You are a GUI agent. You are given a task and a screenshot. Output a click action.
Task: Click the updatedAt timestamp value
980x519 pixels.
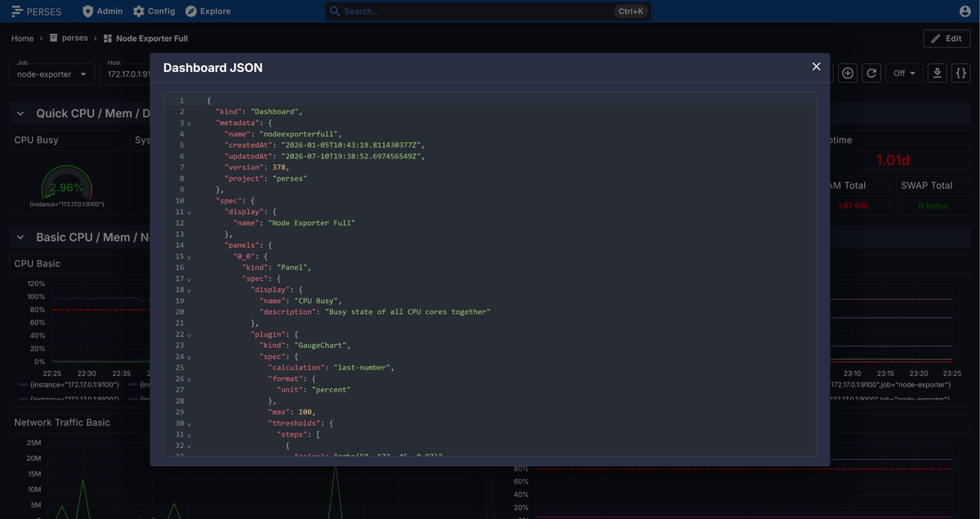[352, 156]
